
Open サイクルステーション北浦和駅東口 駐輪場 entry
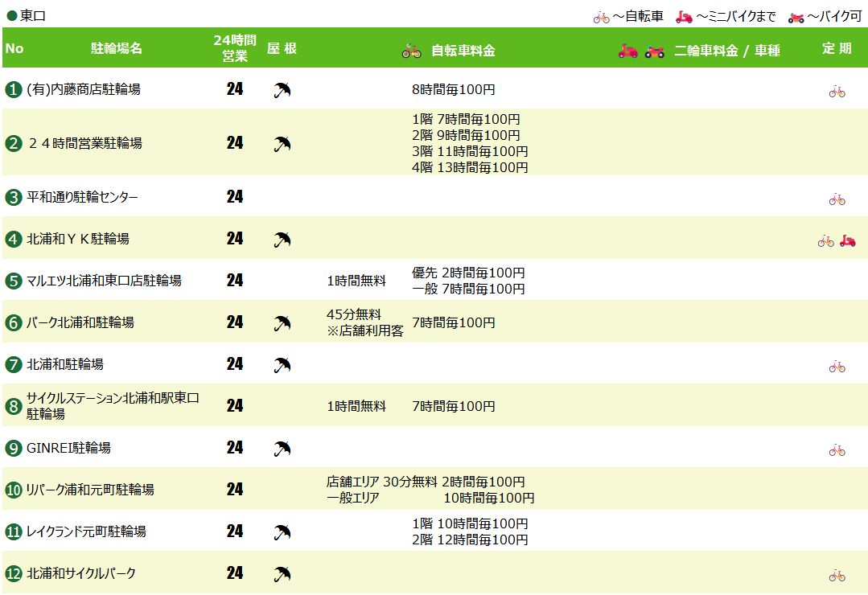113,406
